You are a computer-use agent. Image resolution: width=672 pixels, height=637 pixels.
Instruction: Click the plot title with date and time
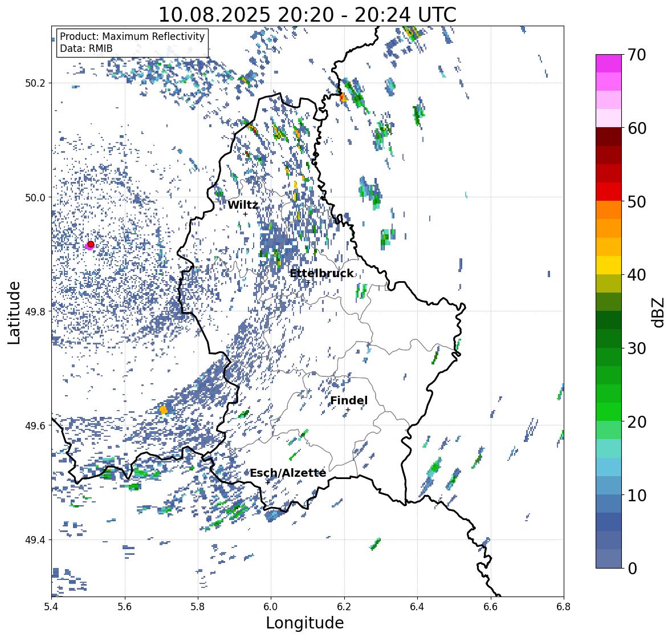pos(307,15)
